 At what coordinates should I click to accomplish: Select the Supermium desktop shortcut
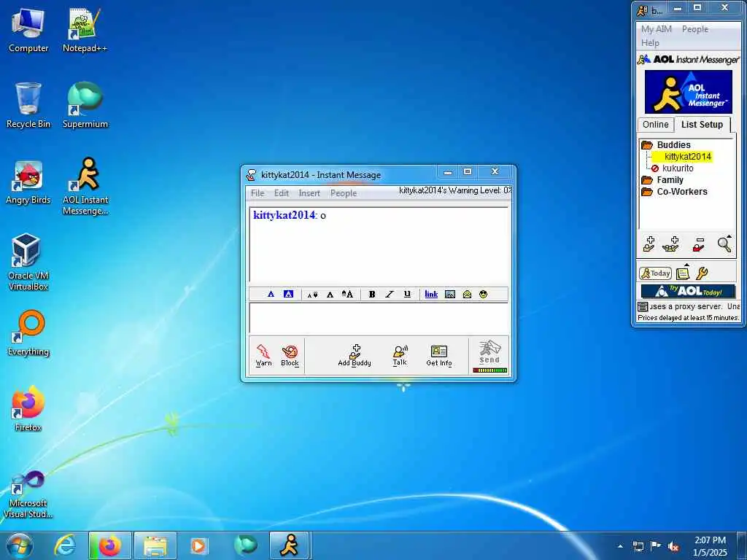tap(85, 105)
